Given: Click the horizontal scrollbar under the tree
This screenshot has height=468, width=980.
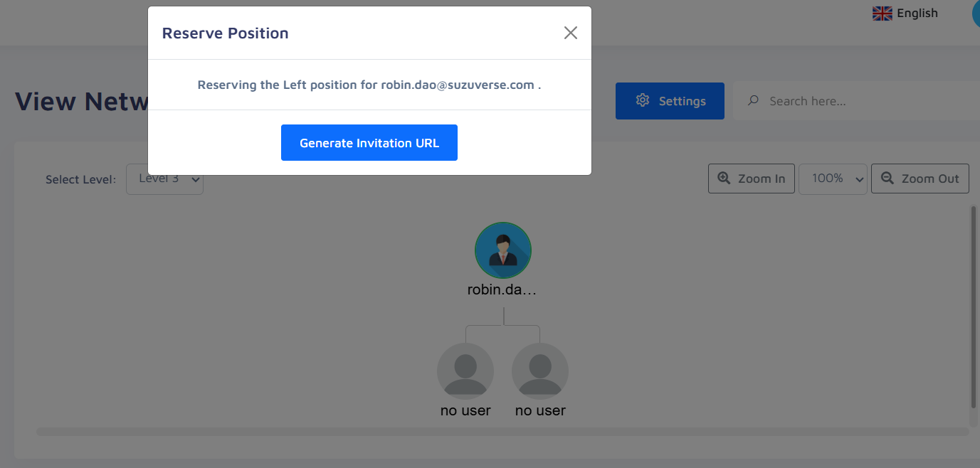Looking at the screenshot, I should (502, 431).
